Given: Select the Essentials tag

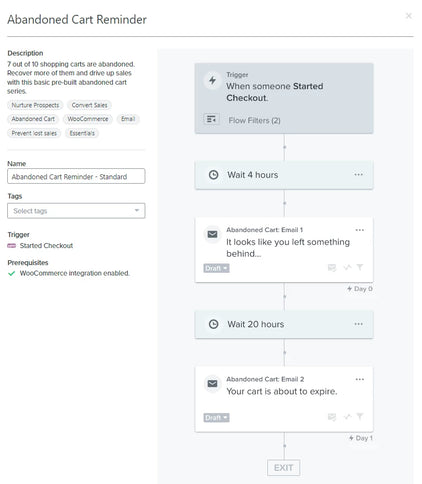Looking at the screenshot, I should (x=82, y=133).
